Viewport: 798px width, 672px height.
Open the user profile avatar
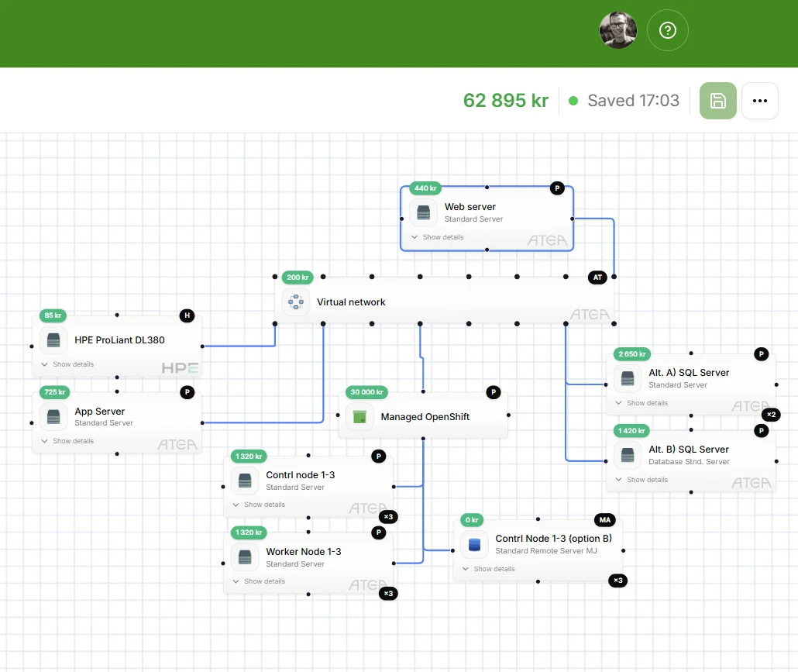tap(618, 30)
